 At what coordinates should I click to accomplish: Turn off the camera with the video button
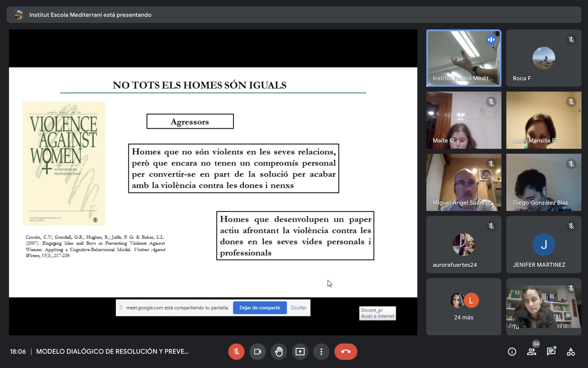tap(258, 351)
